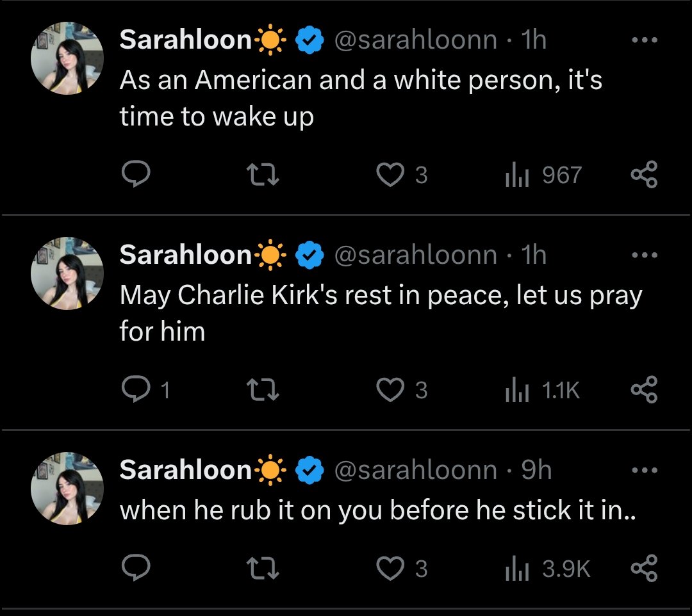
Task: Reply to the Charlie Kirk tweet
Action: tap(145, 389)
